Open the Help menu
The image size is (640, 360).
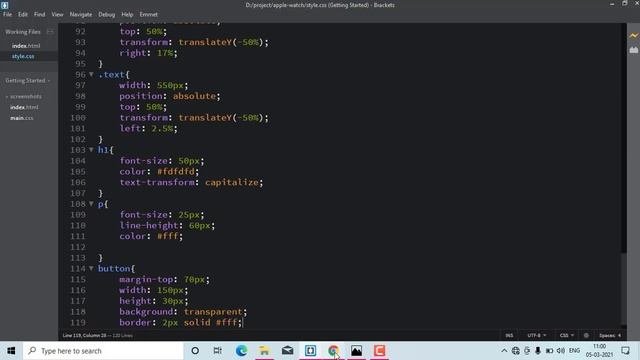[x=127, y=14]
